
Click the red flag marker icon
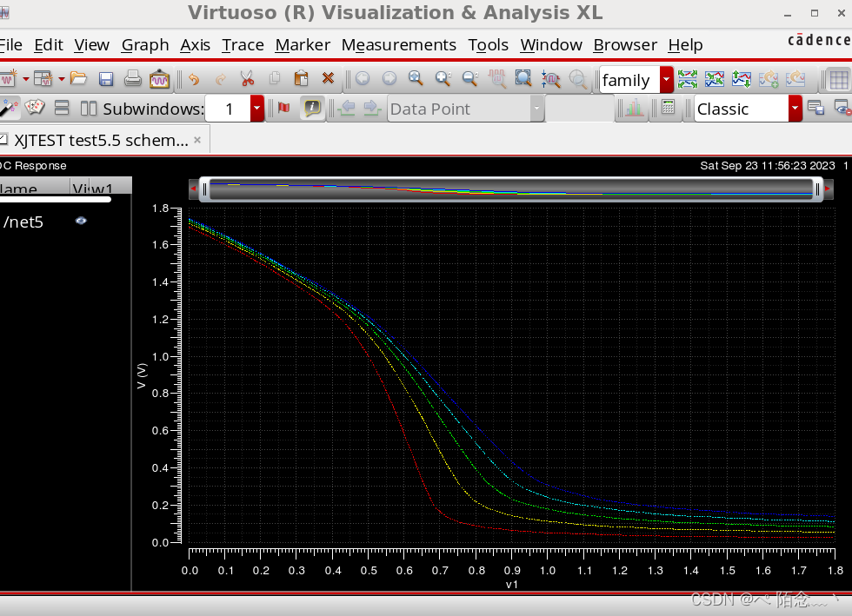click(283, 108)
